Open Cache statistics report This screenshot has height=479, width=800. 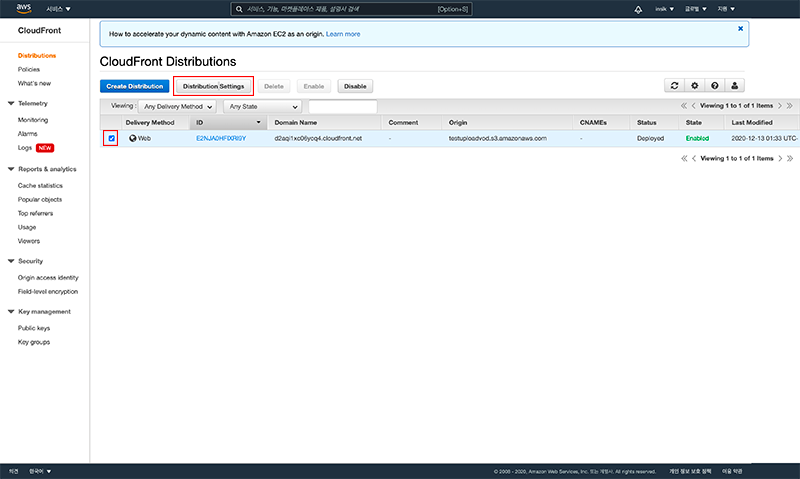click(40, 186)
